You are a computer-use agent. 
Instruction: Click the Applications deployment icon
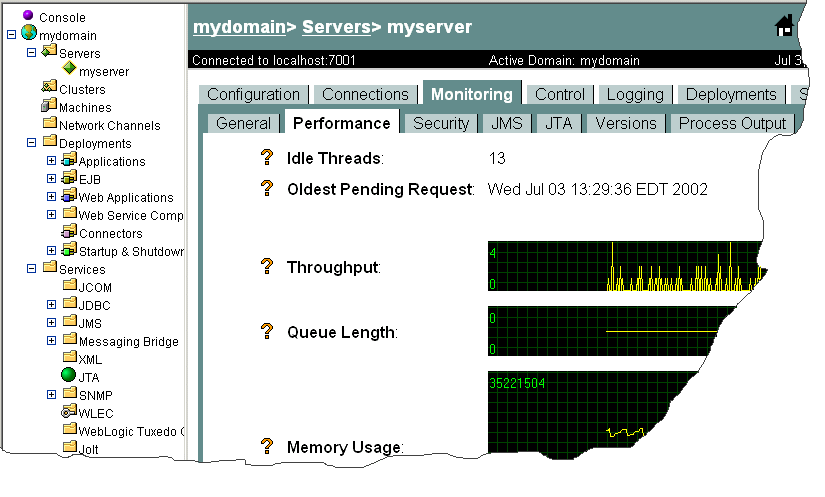tap(69, 159)
